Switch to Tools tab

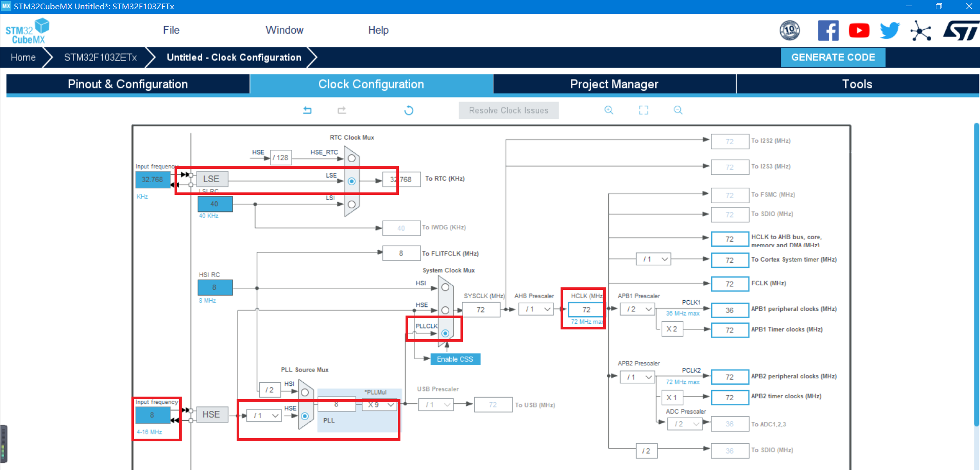click(x=857, y=84)
